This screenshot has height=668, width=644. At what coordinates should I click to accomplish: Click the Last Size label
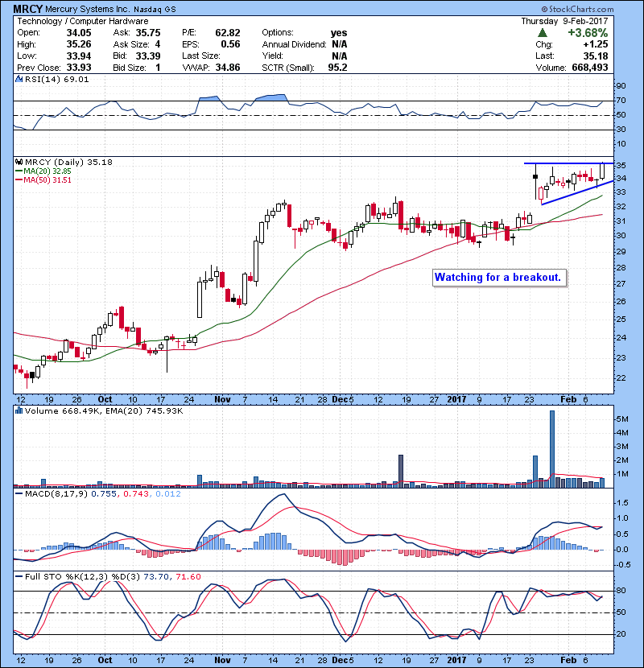201,56
